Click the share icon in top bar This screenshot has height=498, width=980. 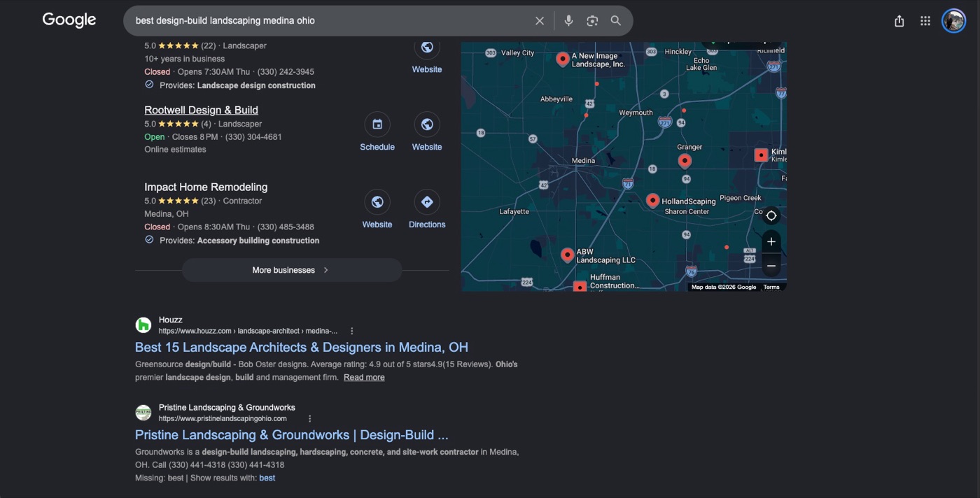899,21
